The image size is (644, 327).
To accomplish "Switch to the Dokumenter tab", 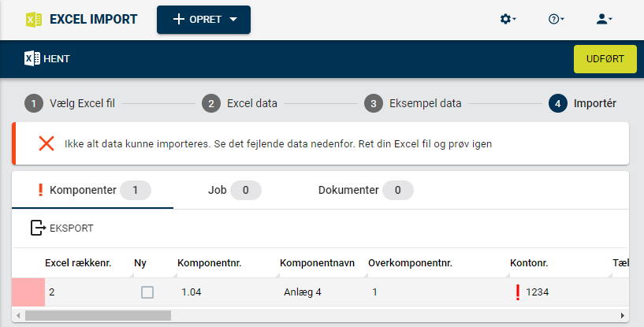I will pos(366,190).
